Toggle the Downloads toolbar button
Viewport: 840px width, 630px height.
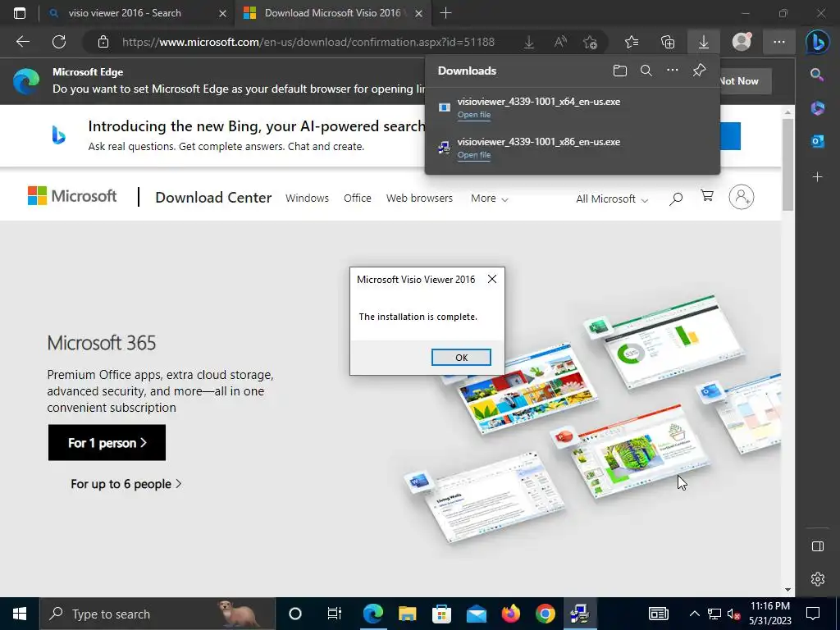click(703, 42)
